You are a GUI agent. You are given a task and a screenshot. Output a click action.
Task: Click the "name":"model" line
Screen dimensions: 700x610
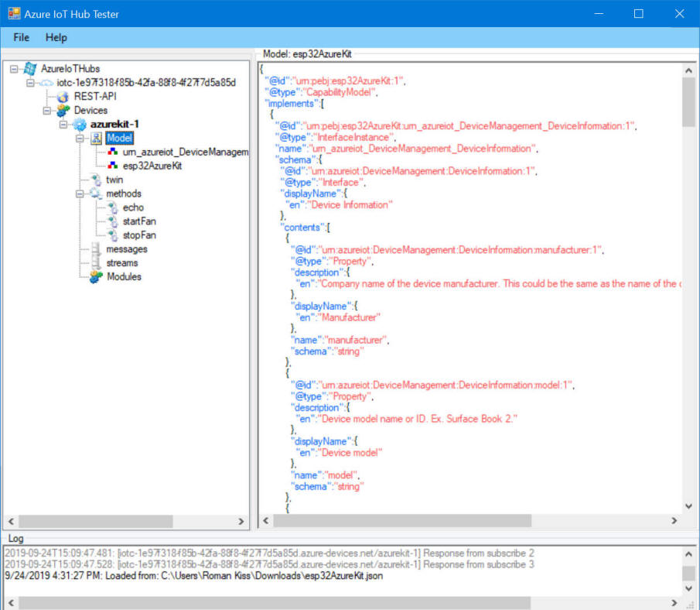[x=325, y=475]
